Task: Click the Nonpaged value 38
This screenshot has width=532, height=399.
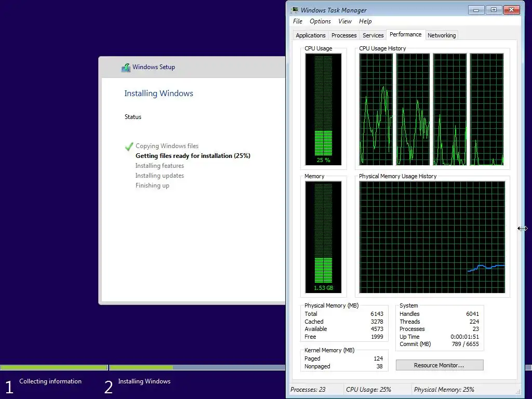Action: 379,366
